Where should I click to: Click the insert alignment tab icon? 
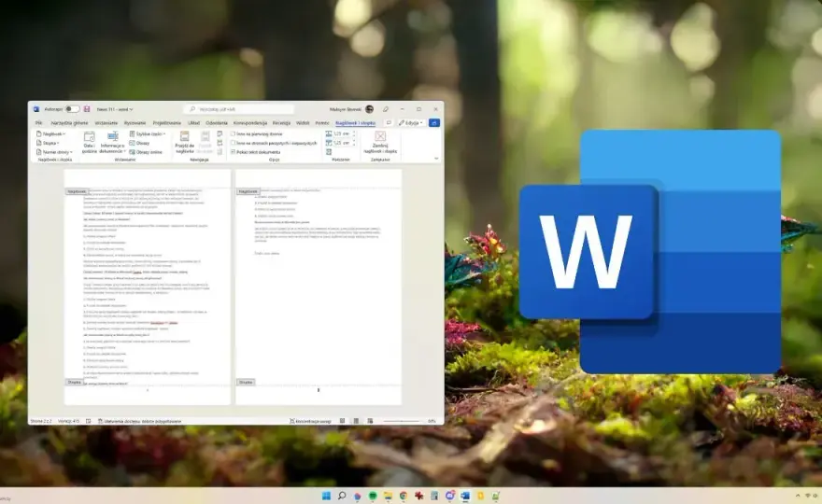tap(329, 152)
